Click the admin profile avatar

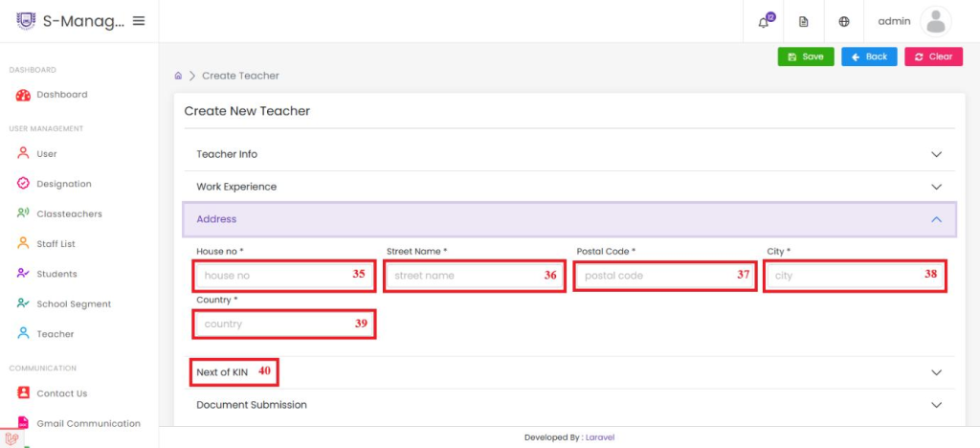click(x=936, y=21)
